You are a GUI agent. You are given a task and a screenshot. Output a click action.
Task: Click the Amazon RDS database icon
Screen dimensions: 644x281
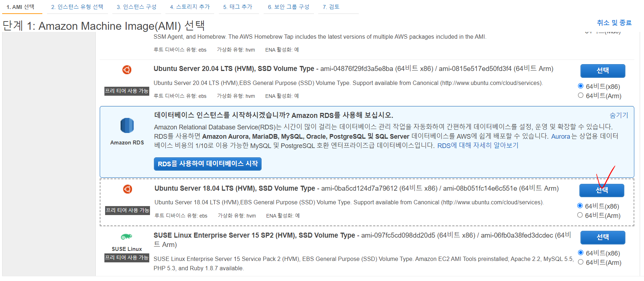(x=127, y=125)
